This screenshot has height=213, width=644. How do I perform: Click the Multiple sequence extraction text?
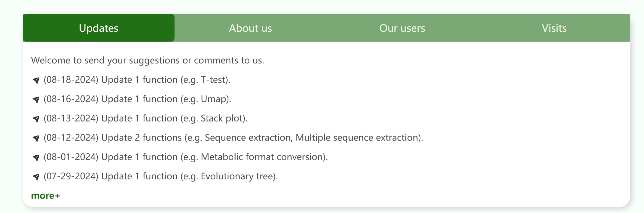(357, 137)
